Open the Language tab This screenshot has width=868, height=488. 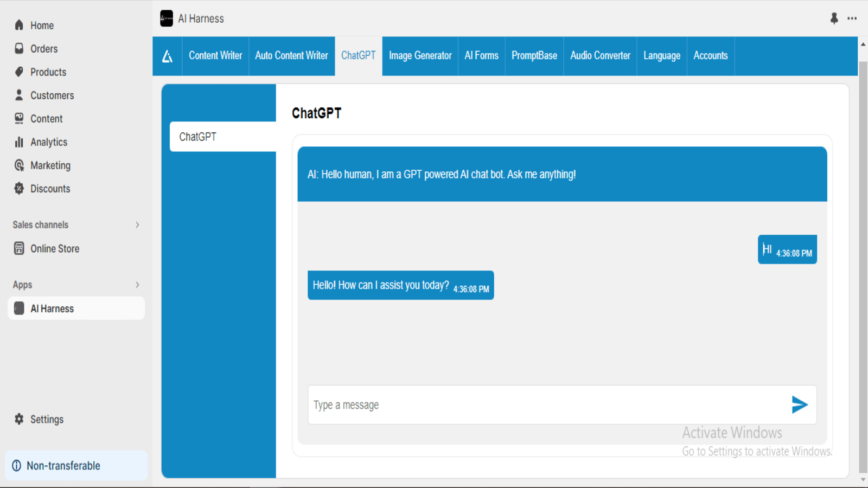click(x=662, y=56)
